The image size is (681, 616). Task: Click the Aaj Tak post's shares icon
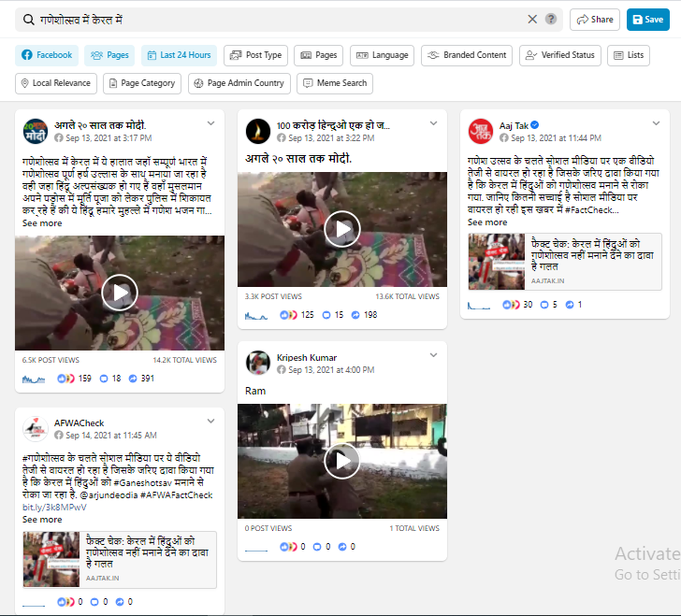point(570,305)
